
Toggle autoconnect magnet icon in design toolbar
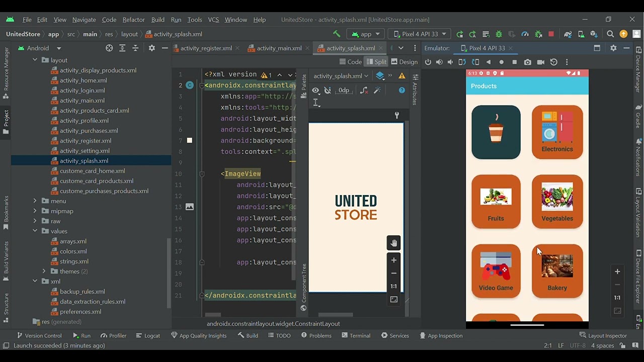tap(328, 90)
